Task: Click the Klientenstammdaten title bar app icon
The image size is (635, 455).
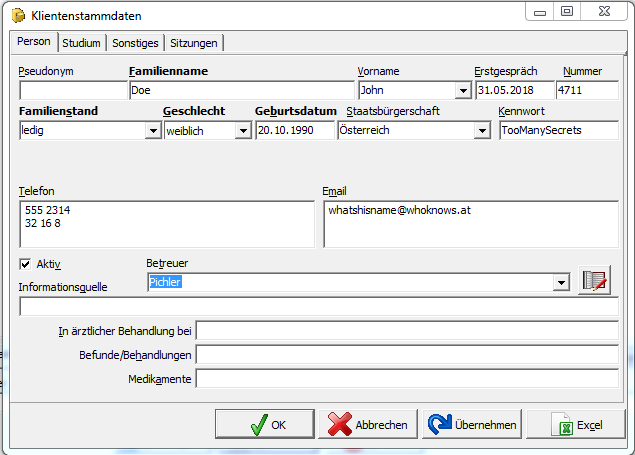Action: coord(16,15)
